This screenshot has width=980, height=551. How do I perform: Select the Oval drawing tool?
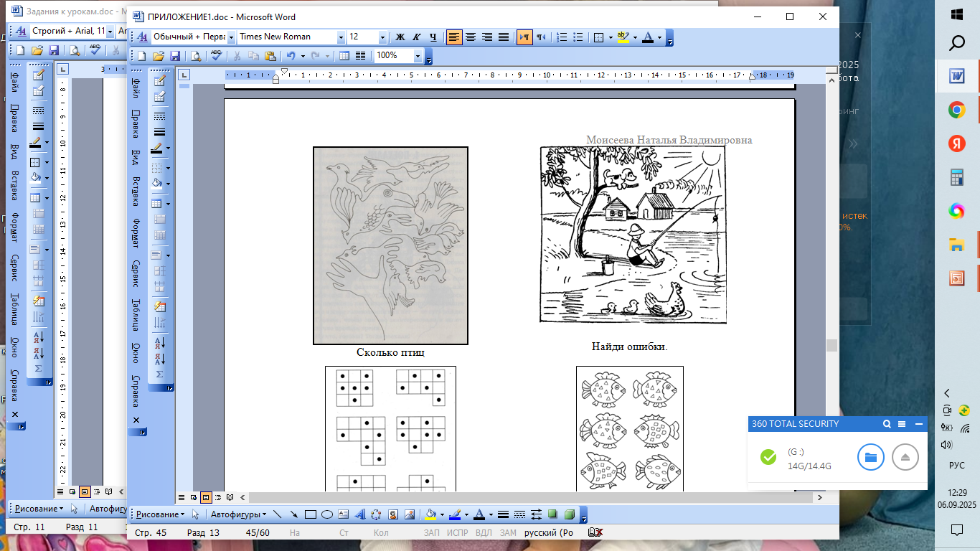coord(326,514)
